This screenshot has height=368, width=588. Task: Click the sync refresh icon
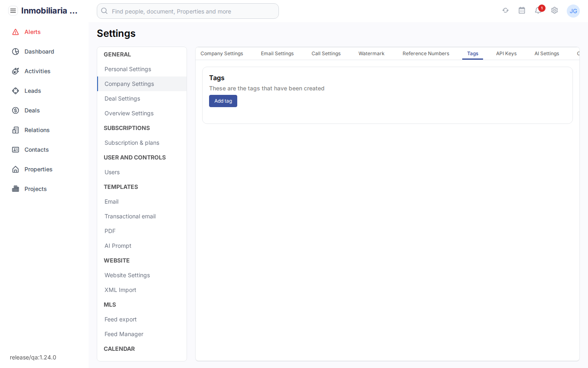pos(506,11)
